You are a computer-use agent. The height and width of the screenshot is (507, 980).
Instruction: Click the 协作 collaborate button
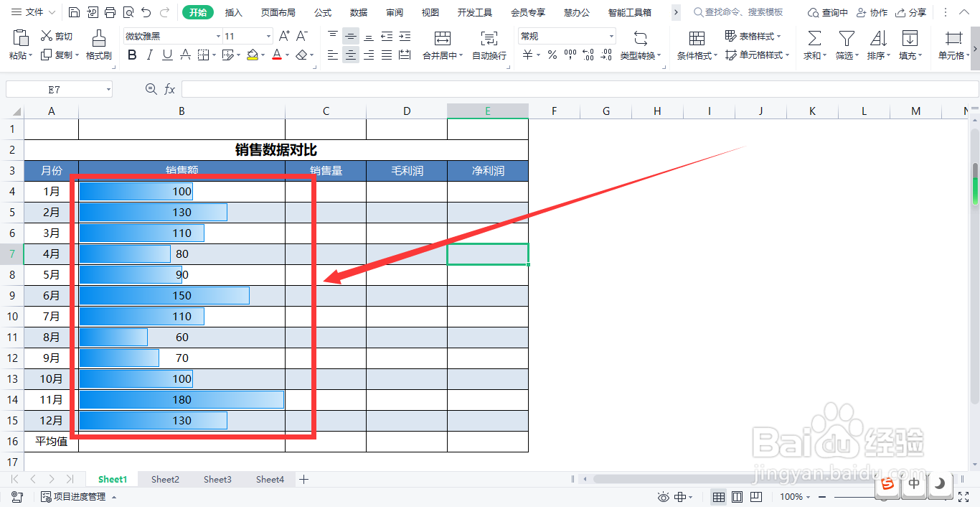tap(872, 12)
